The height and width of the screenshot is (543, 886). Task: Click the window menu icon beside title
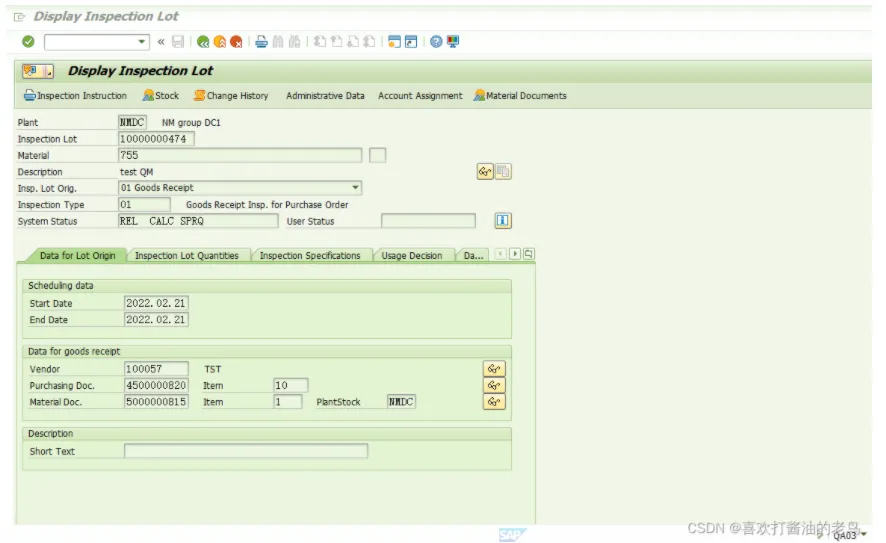(19, 17)
